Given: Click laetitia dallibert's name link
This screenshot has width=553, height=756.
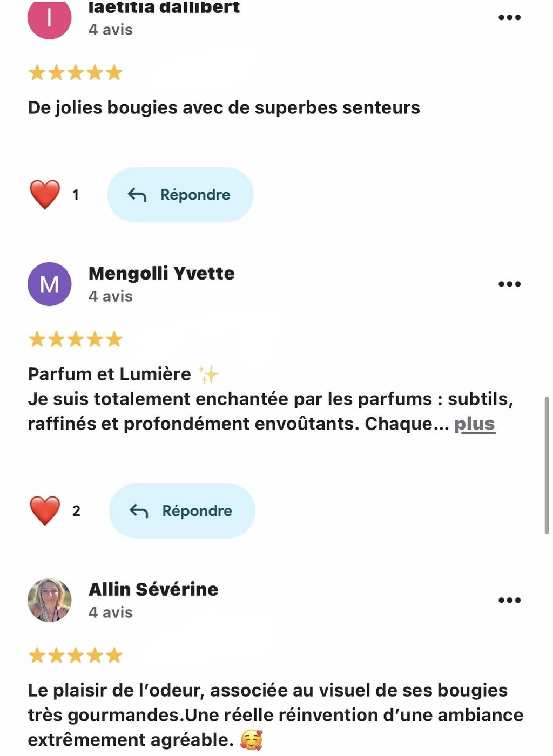Looking at the screenshot, I should tap(164, 8).
